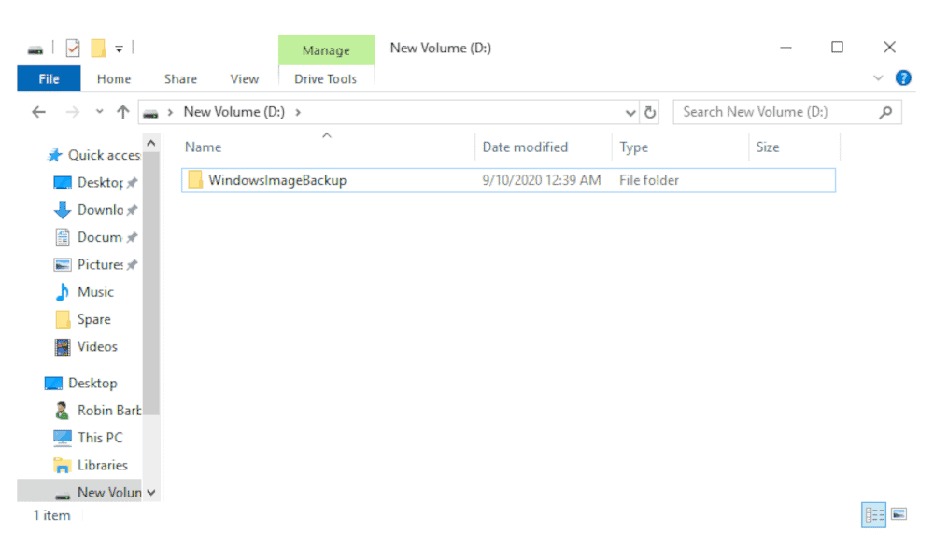Click the New folder icon in title bar
This screenshot has width=934, height=560.
tap(98, 48)
